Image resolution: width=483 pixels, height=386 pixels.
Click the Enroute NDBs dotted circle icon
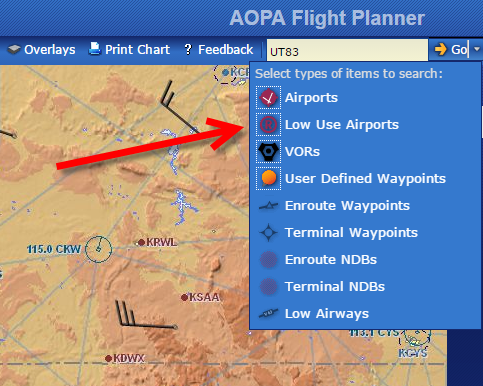[268, 260]
